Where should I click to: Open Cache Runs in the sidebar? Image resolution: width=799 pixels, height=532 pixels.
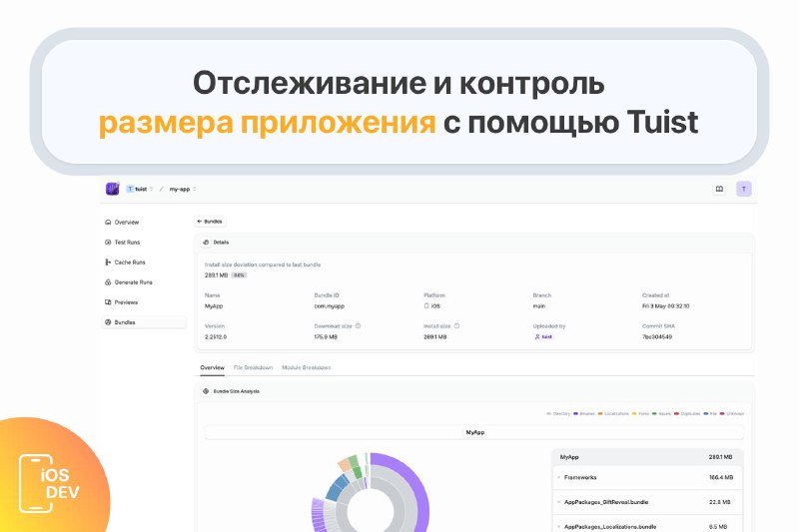(130, 263)
